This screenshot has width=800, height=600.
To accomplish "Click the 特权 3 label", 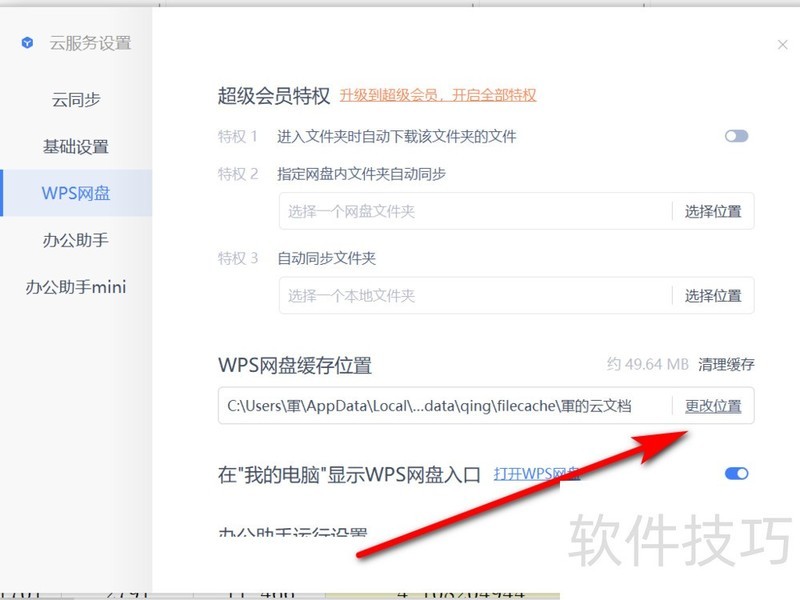I will pos(238,259).
